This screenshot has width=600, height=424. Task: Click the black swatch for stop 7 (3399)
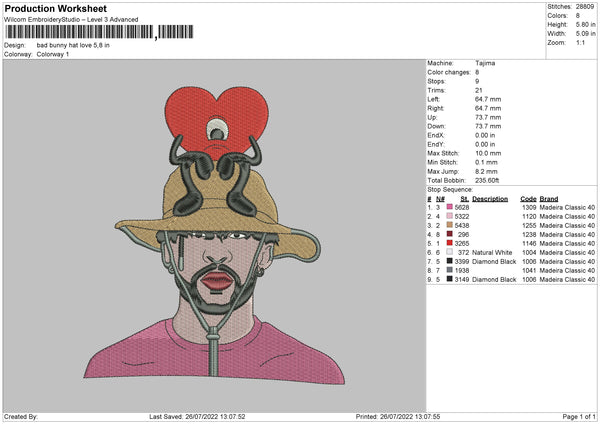450,261
